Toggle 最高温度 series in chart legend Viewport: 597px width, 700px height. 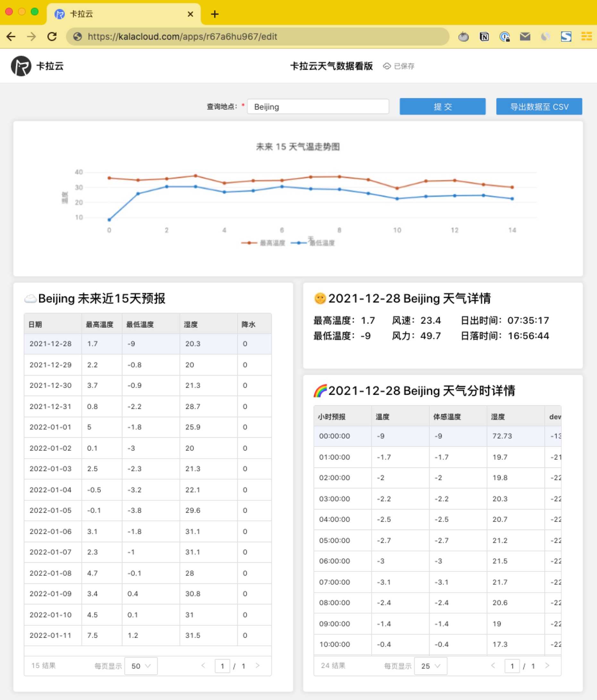(x=263, y=243)
